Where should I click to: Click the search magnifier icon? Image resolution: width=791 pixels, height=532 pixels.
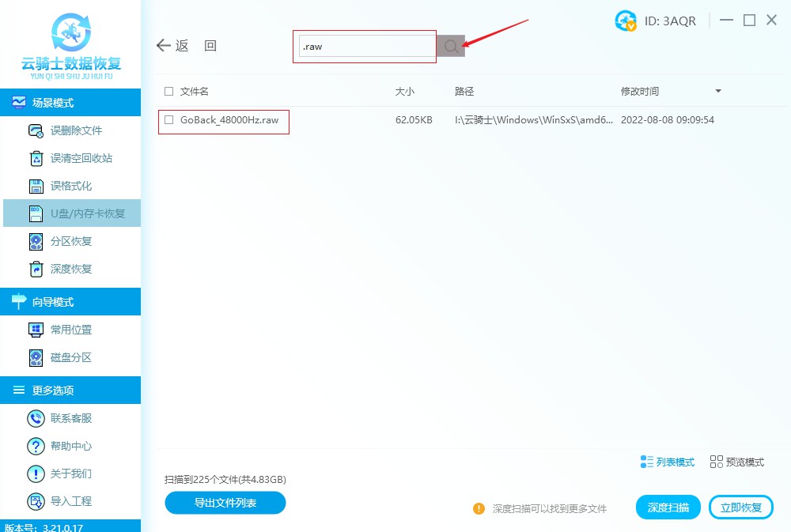tap(450, 46)
